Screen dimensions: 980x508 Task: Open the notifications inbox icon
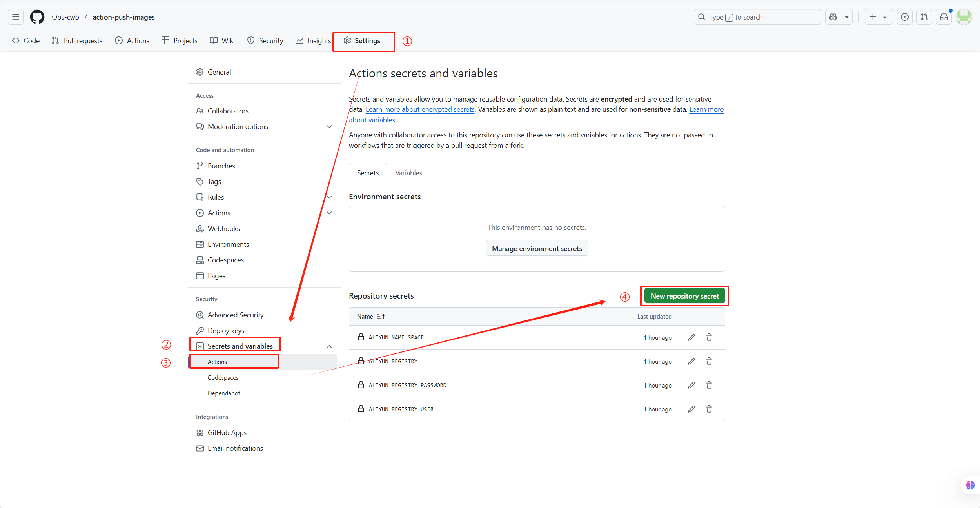944,17
